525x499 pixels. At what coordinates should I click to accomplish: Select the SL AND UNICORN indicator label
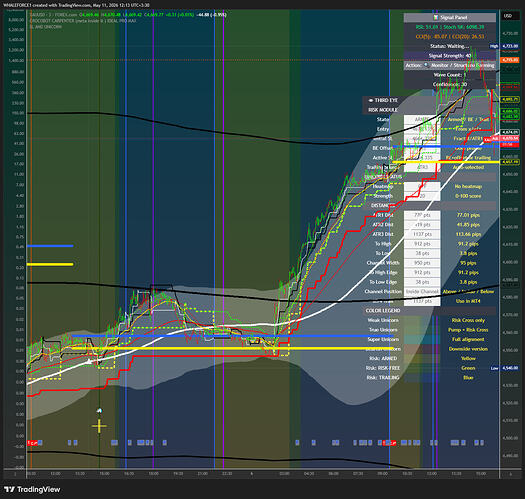[46, 27]
